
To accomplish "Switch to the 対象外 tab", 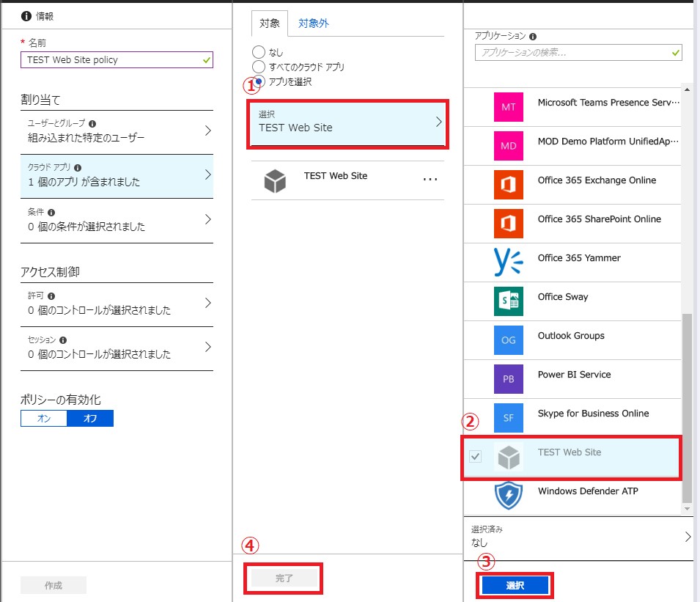I will (314, 23).
